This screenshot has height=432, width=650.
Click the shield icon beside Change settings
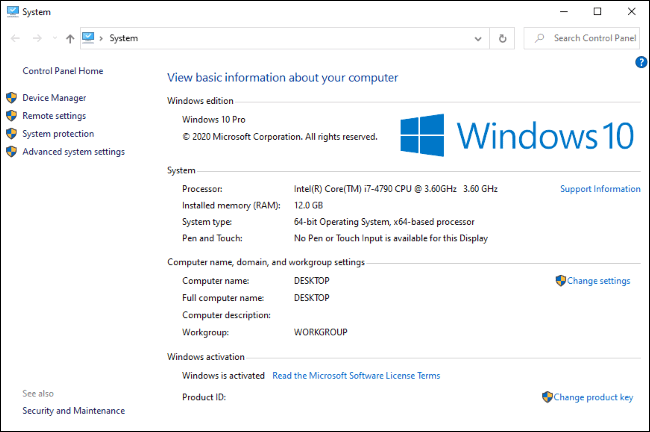point(560,281)
